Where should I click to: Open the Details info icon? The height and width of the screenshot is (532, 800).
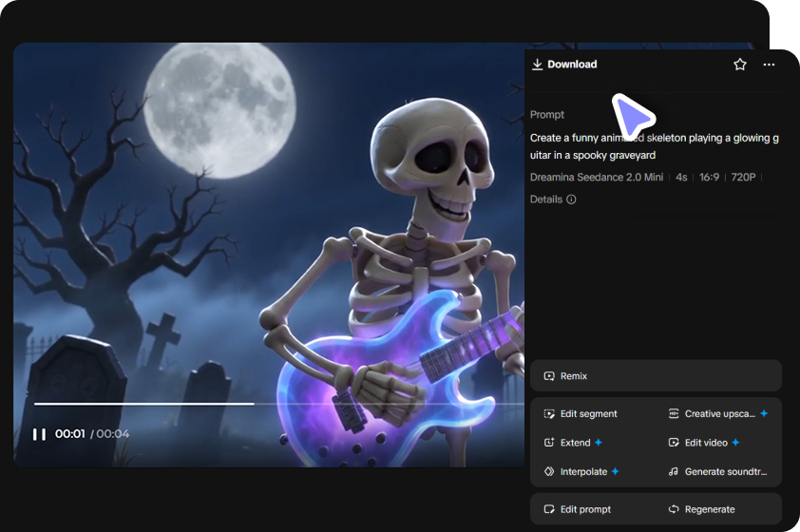tap(571, 199)
